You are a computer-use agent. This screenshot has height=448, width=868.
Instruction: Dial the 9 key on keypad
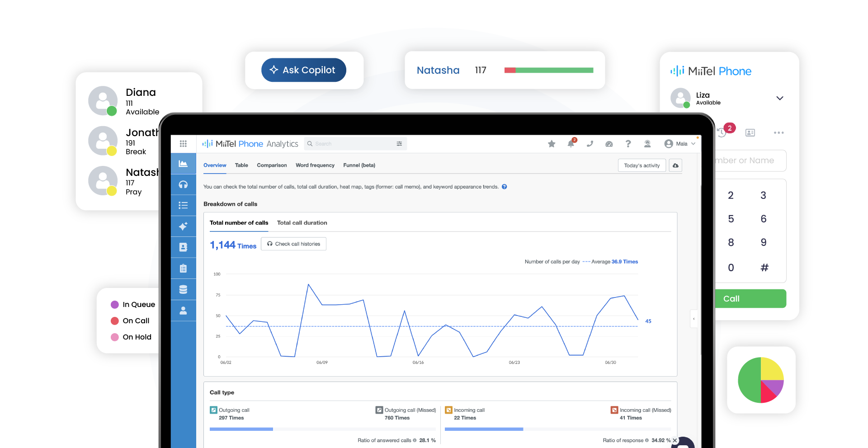point(763,242)
